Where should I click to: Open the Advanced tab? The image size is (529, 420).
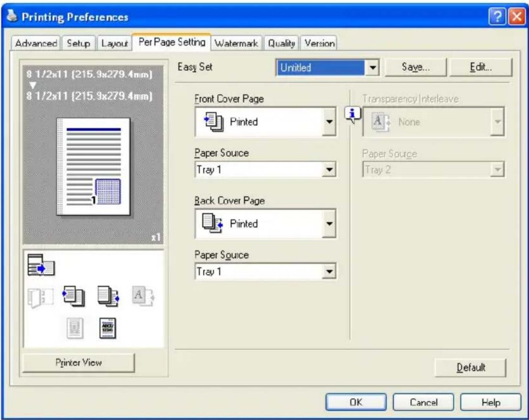pos(36,43)
